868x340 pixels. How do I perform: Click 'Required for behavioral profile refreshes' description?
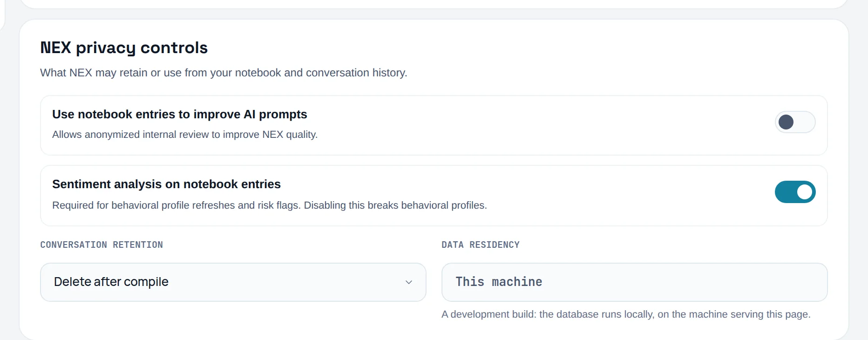point(270,205)
